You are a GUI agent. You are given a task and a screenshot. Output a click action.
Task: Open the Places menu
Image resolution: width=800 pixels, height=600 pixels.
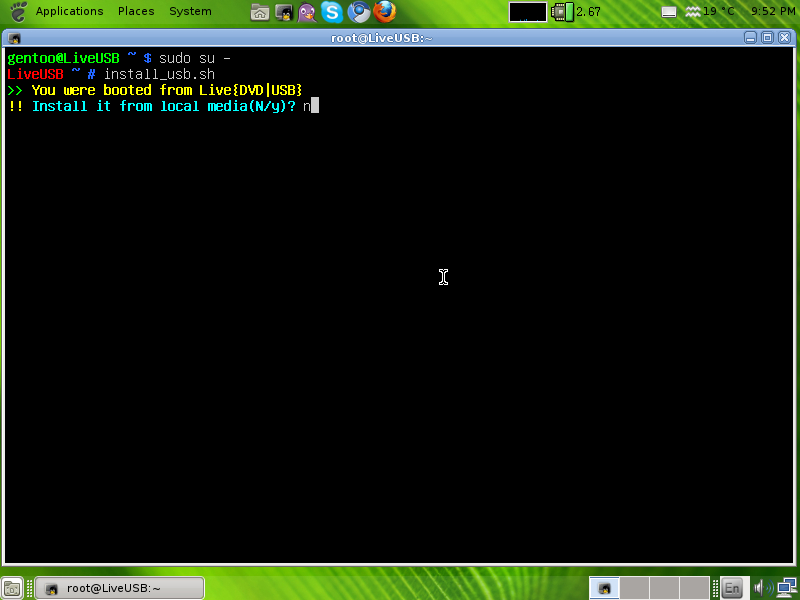pos(136,11)
